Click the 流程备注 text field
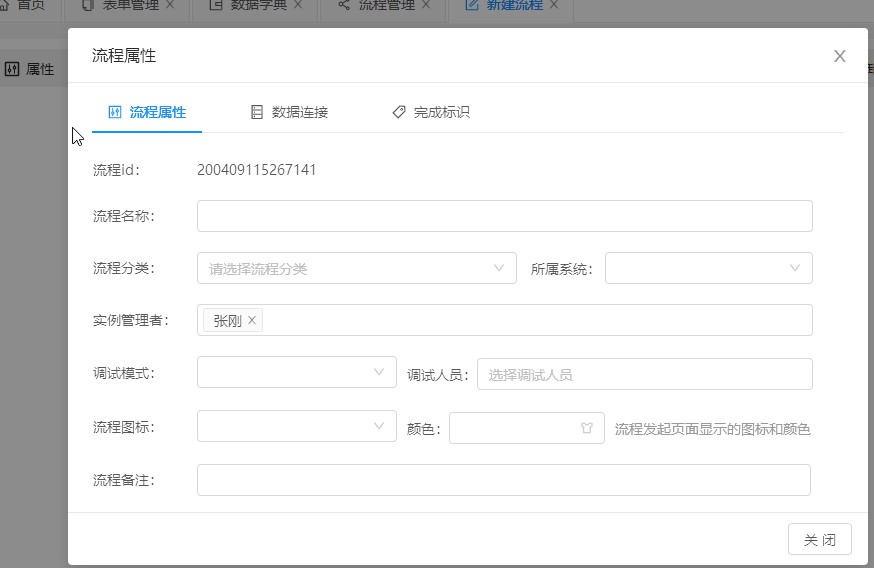This screenshot has height=568, width=874. pos(503,480)
